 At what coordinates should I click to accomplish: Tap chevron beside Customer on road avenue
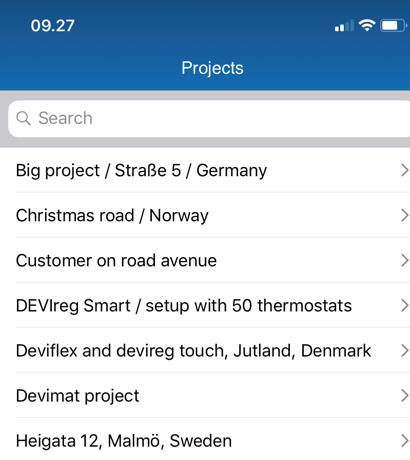(404, 260)
